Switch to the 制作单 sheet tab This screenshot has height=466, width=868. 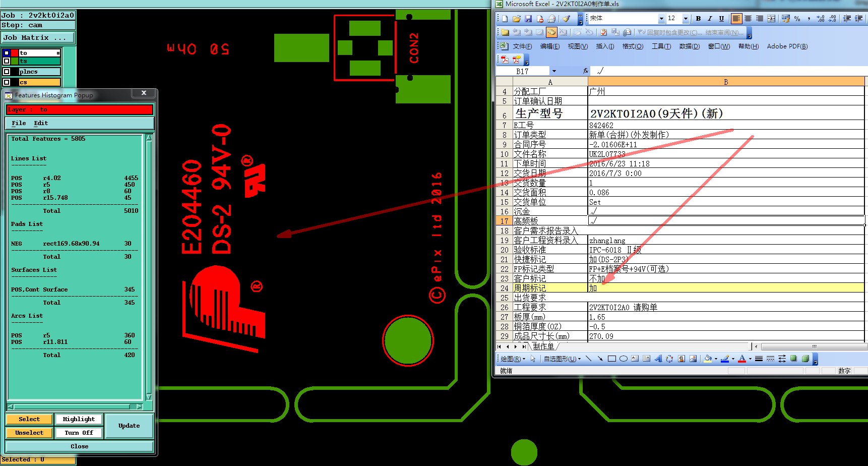(x=543, y=346)
